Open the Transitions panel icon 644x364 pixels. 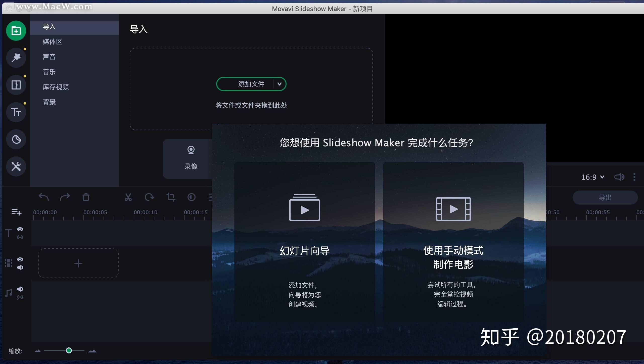(16, 85)
